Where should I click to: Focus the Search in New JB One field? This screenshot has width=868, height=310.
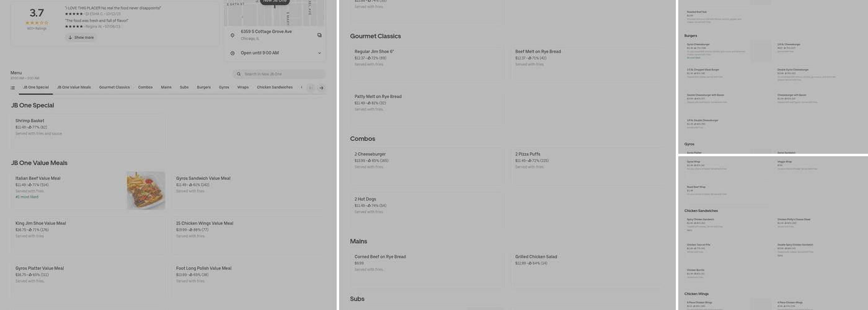(x=282, y=74)
